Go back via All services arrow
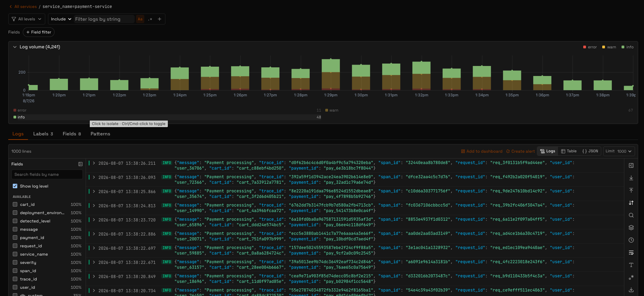This screenshot has height=296, width=644. click(x=11, y=7)
